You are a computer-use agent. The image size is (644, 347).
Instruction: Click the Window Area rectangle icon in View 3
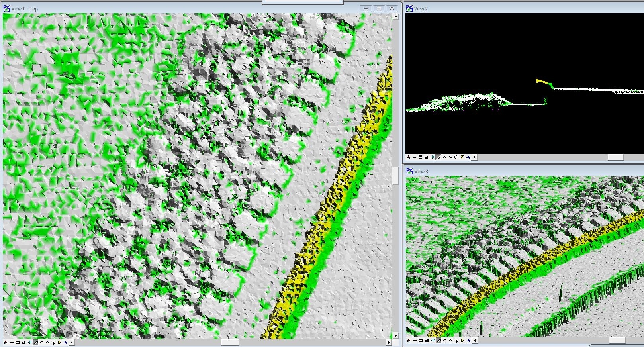click(420, 341)
